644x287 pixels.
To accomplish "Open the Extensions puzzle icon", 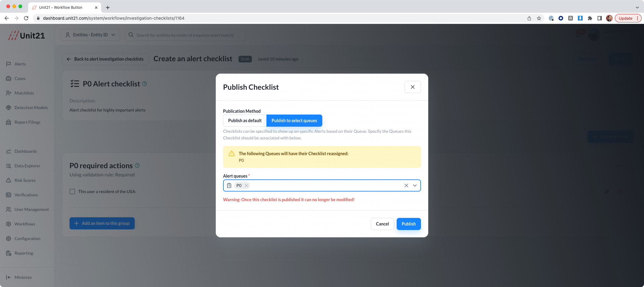I will point(590,18).
